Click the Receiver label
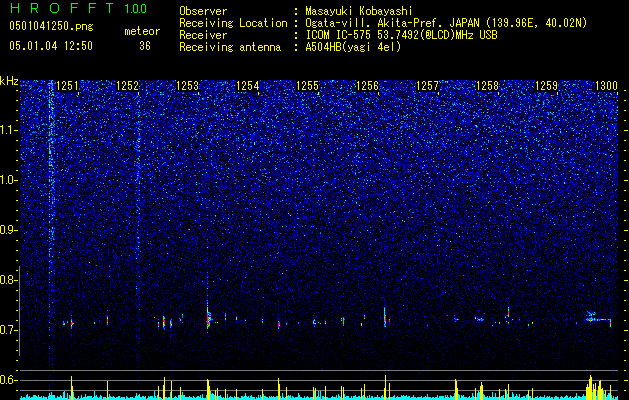The height and width of the screenshot is (400, 629). [x=203, y=35]
